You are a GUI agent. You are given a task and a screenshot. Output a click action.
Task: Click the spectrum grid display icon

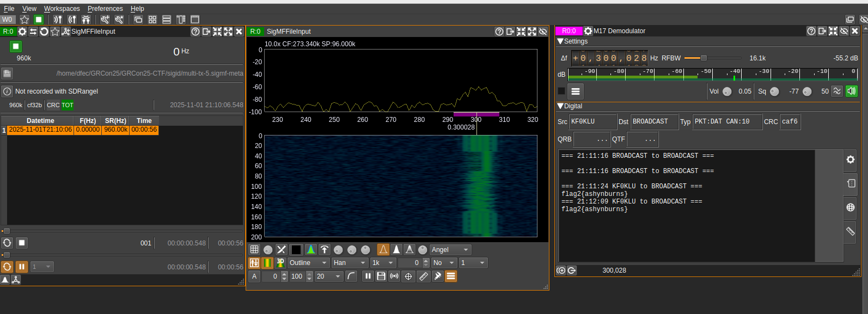254,250
